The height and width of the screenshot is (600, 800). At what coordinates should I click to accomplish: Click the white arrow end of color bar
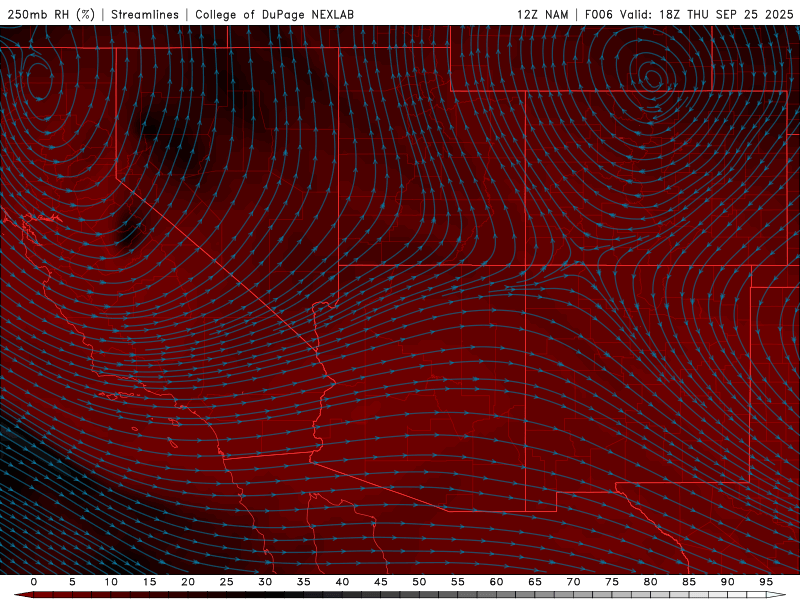click(777, 595)
